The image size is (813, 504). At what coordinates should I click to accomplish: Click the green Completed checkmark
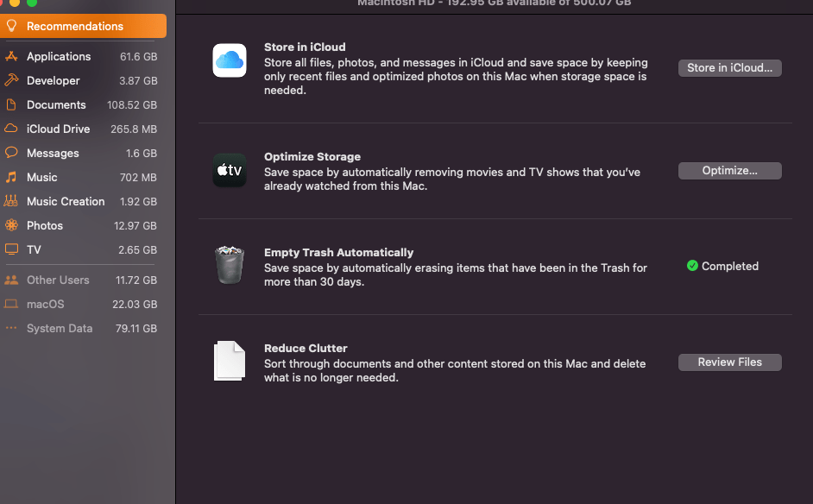[x=691, y=266]
